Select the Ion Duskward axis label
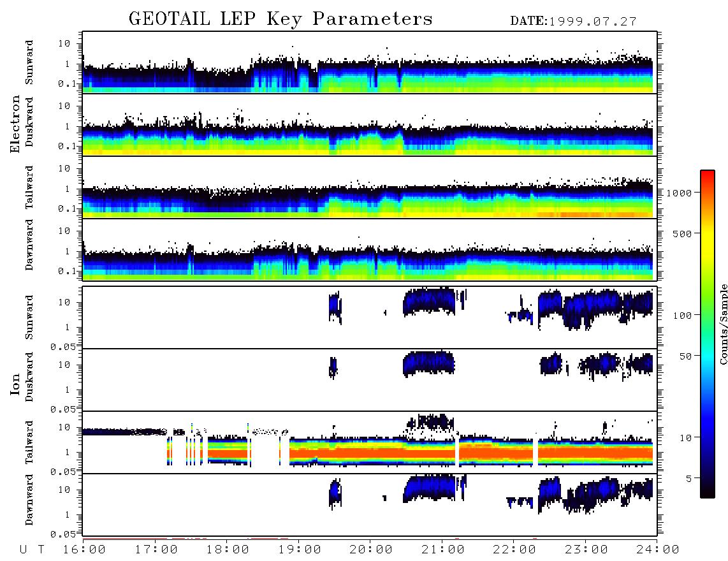 [29, 377]
